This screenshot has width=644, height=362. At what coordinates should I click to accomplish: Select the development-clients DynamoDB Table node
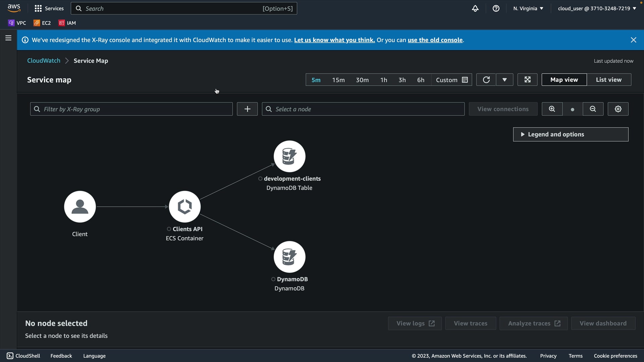pyautogui.click(x=289, y=157)
